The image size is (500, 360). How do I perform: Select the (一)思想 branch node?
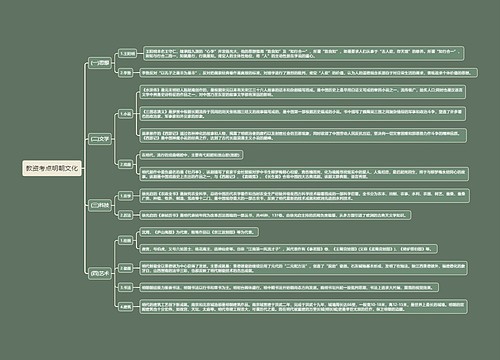[x=100, y=63]
